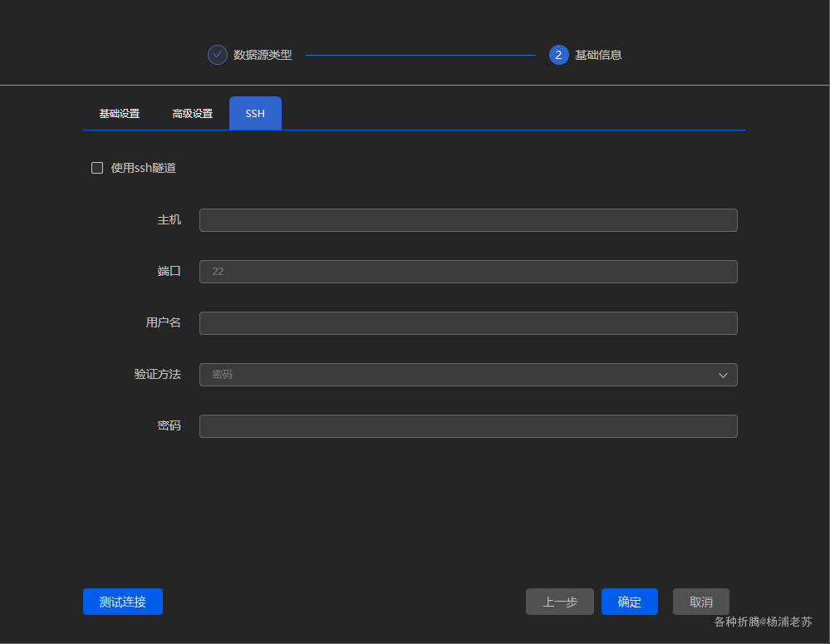
Task: Click the 测试连接 button
Action: pyautogui.click(x=123, y=602)
